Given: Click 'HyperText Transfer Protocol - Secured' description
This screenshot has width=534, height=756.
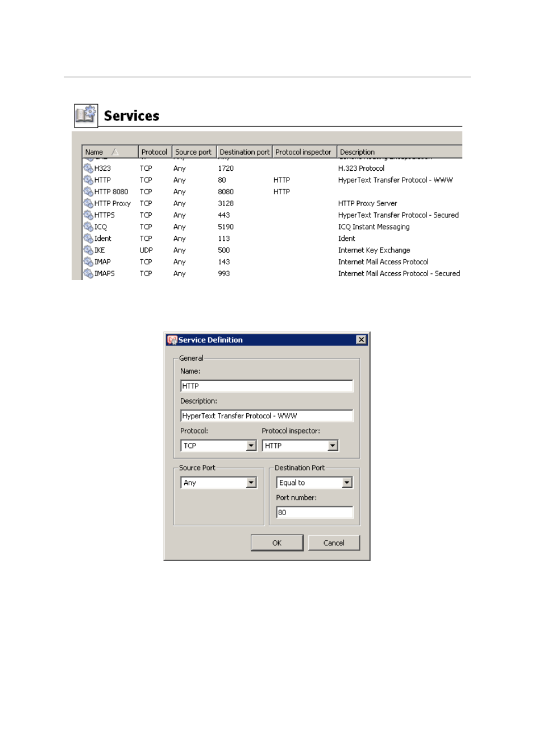Looking at the screenshot, I should point(399,215).
